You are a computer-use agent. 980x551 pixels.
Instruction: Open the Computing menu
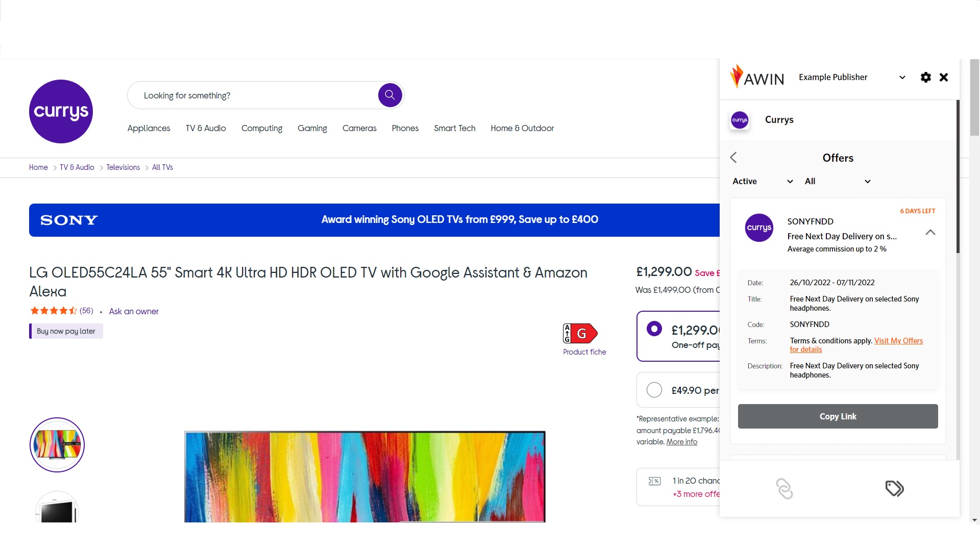(x=262, y=129)
